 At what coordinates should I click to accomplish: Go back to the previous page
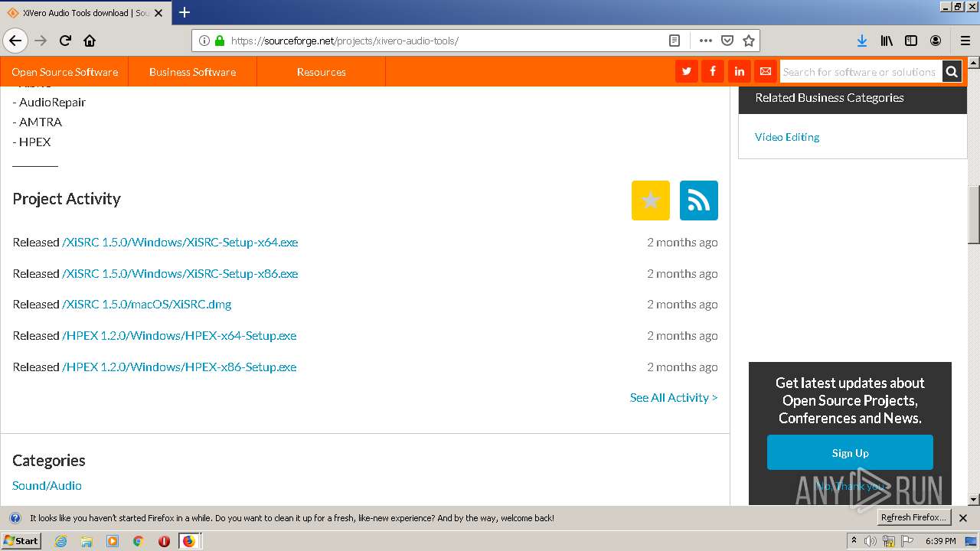pos(15,41)
